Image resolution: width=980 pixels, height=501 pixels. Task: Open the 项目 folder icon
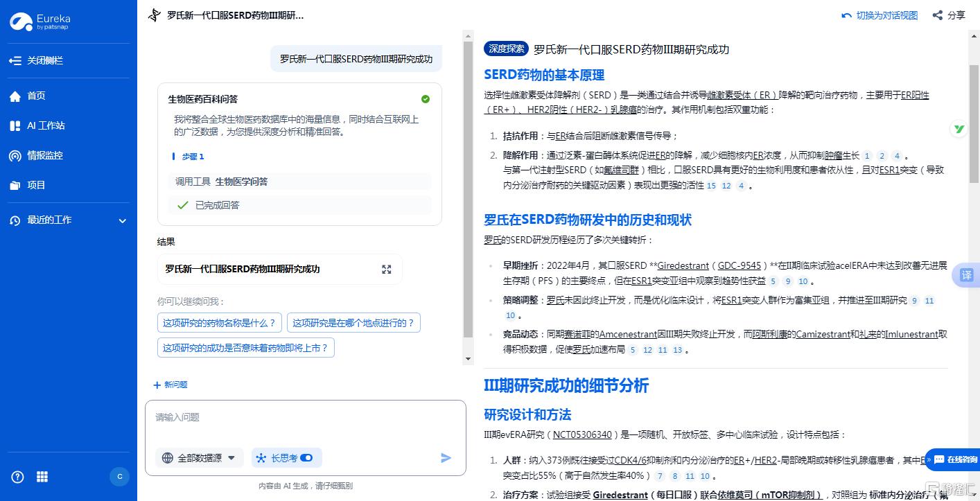15,186
